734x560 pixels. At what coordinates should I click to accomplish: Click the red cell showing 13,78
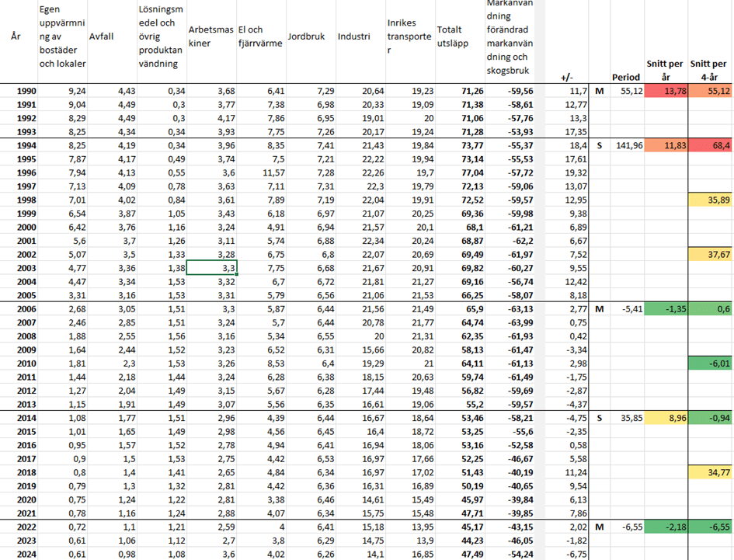click(665, 92)
